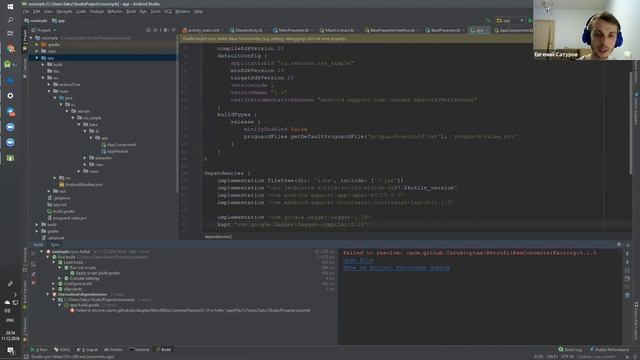The width and height of the screenshot is (640, 360).
Task: Collapse the src folder node
Action: [x=43, y=78]
